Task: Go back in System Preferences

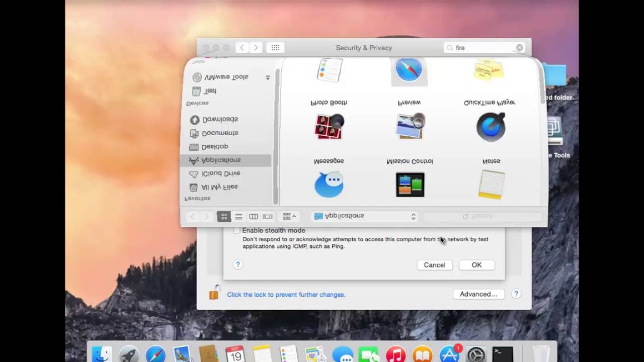Action: coord(242,48)
